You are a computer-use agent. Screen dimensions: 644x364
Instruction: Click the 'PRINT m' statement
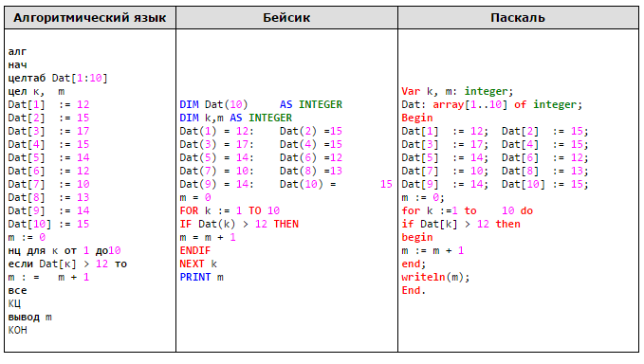pos(202,277)
